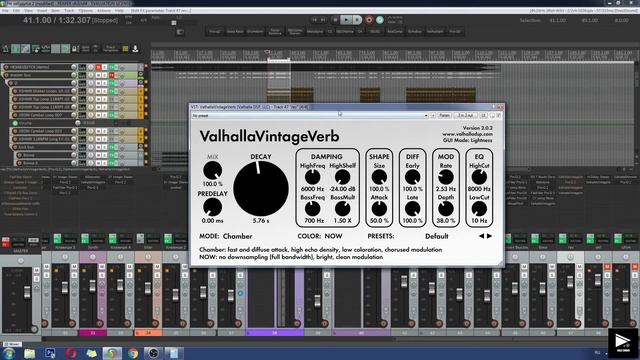This screenshot has width=640, height=360.
Task: Change reverb MODE from Chamber
Action: point(238,236)
